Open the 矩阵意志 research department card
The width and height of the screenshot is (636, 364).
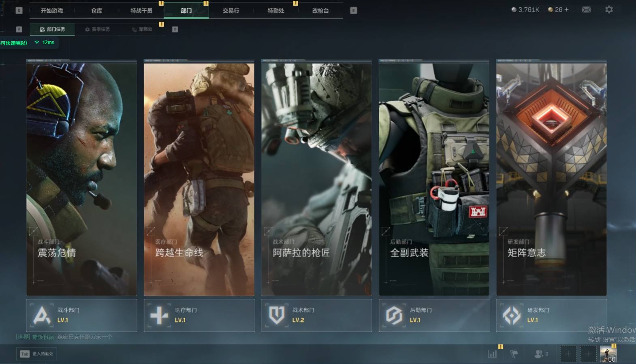click(551, 179)
